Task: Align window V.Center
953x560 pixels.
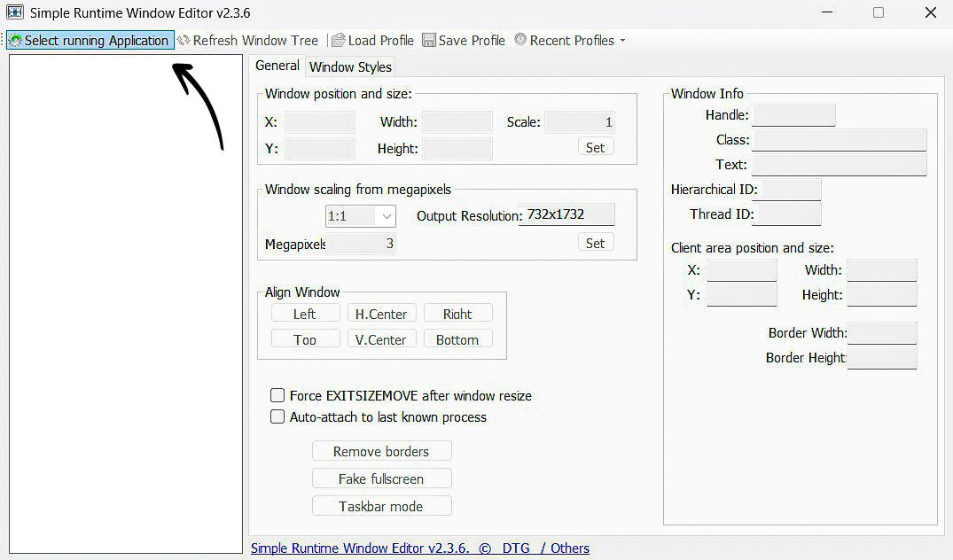Action: 382,338
